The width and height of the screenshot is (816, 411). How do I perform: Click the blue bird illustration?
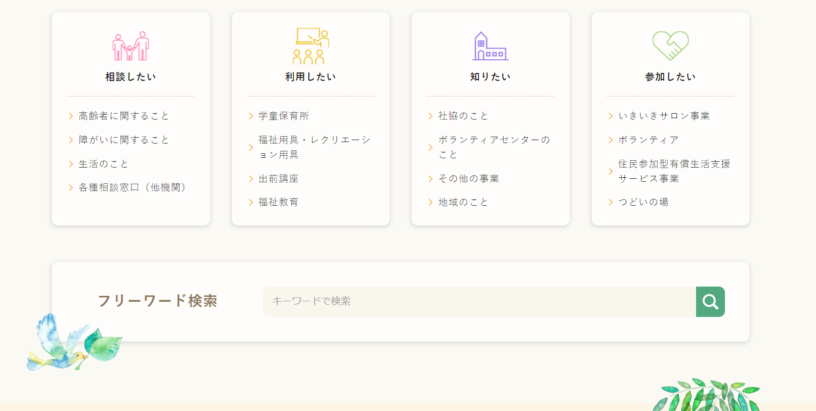click(72, 340)
